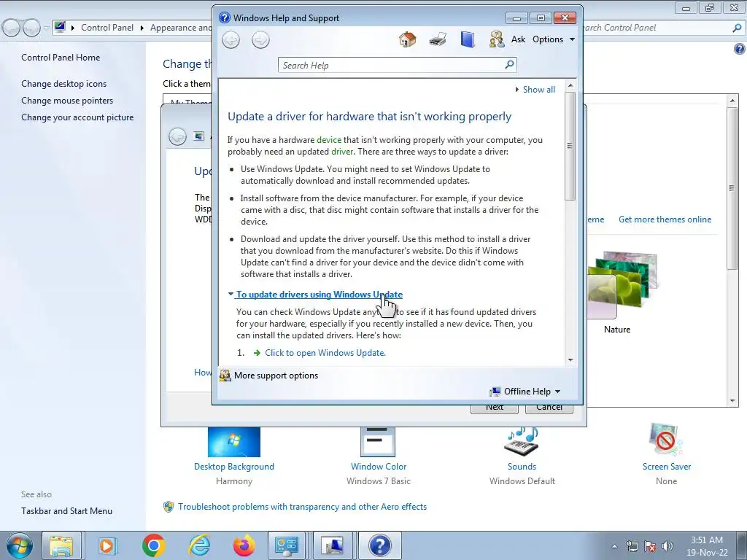
Task: Click Desktop Background icon in Control Panel
Action: pos(234,441)
